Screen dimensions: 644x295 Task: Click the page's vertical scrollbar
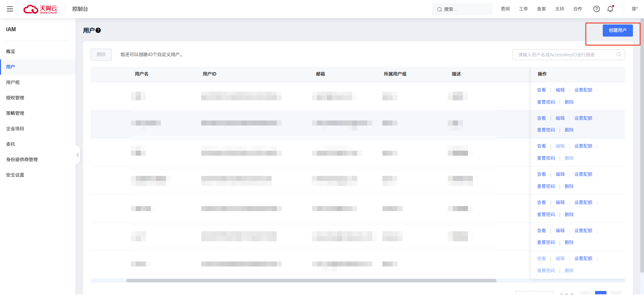click(x=642, y=145)
